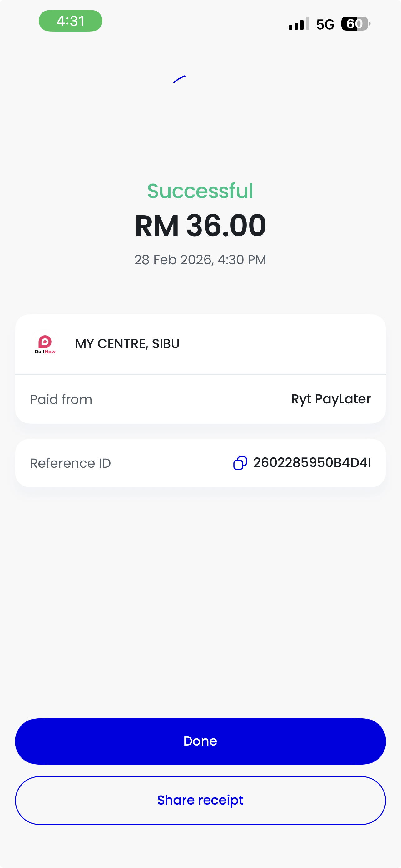401x868 pixels.
Task: Tap the battery level indicator
Action: tap(355, 24)
